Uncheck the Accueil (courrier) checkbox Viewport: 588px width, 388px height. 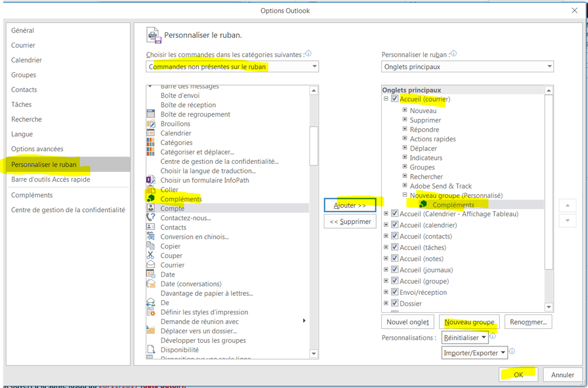tap(394, 99)
